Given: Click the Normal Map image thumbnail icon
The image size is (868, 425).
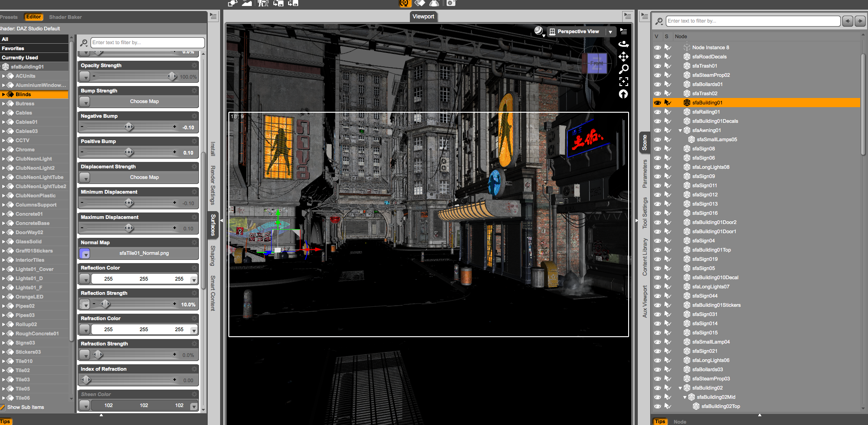Looking at the screenshot, I should pos(85,253).
